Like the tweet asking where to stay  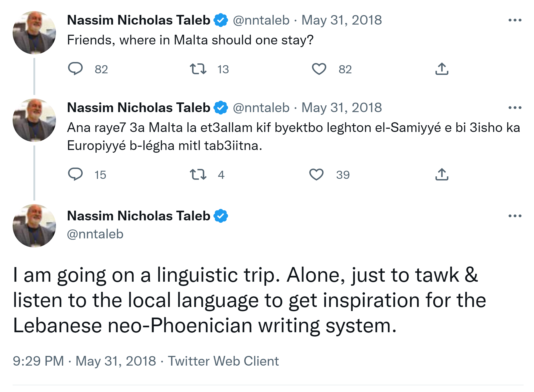pos(319,69)
